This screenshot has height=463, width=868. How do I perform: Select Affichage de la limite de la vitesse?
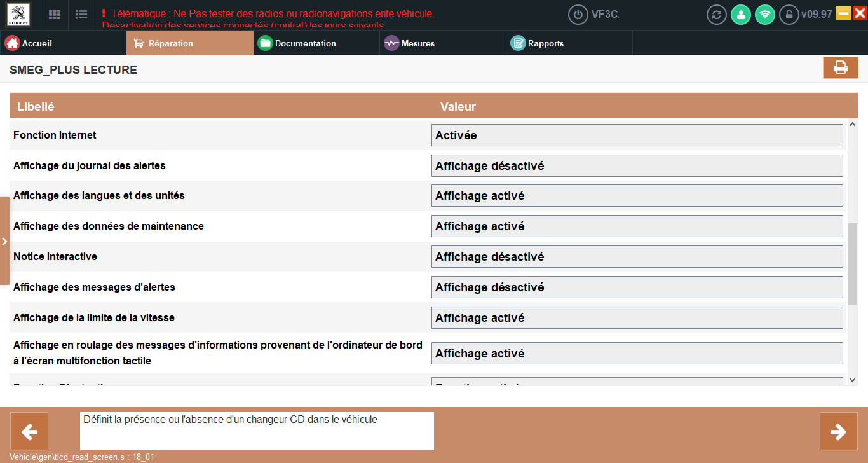click(94, 318)
